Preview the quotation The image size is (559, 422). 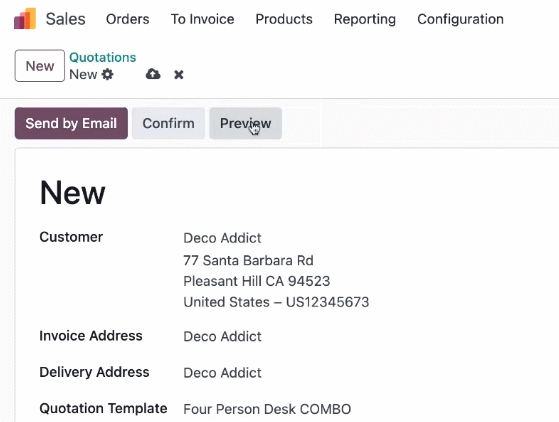tap(246, 123)
